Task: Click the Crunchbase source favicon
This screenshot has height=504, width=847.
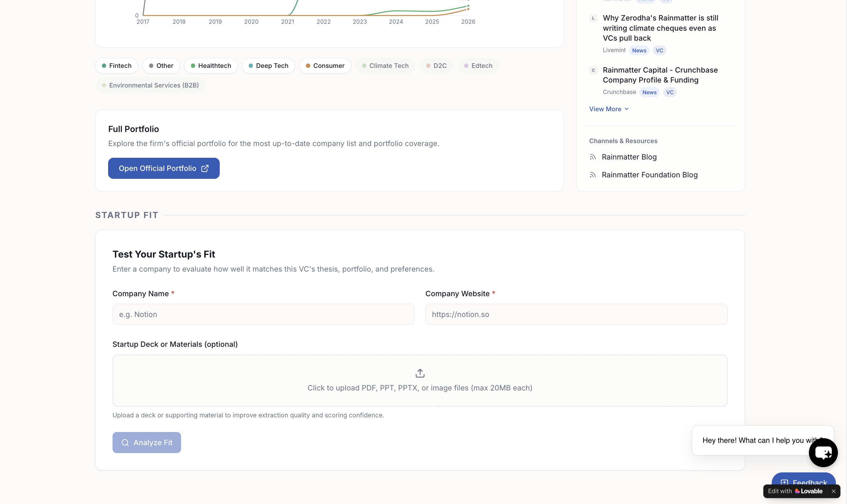Action: 593,70
